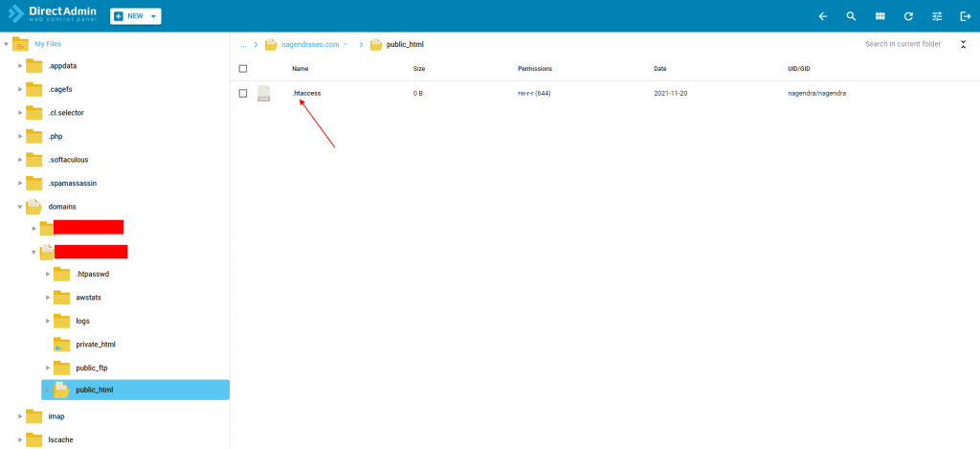Image resolution: width=980 pixels, height=449 pixels.
Task: Sort by Name column
Action: (300, 69)
